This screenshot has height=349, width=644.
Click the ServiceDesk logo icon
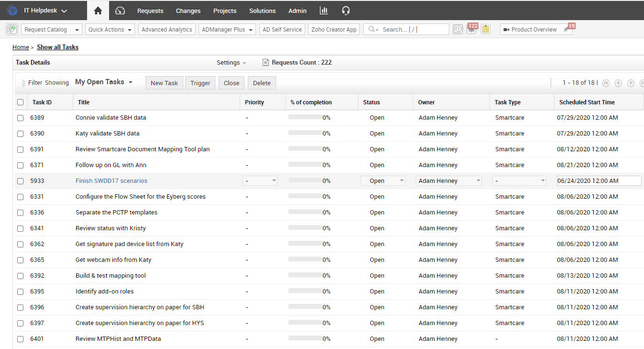tap(12, 11)
